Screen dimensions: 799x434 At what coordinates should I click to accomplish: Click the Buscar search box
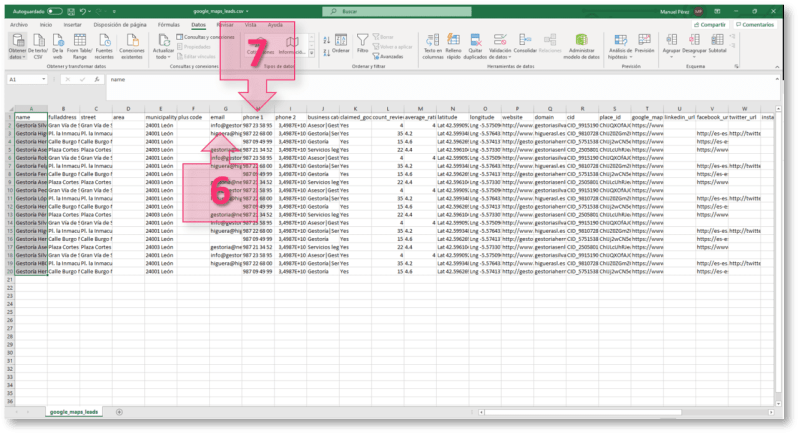click(397, 11)
